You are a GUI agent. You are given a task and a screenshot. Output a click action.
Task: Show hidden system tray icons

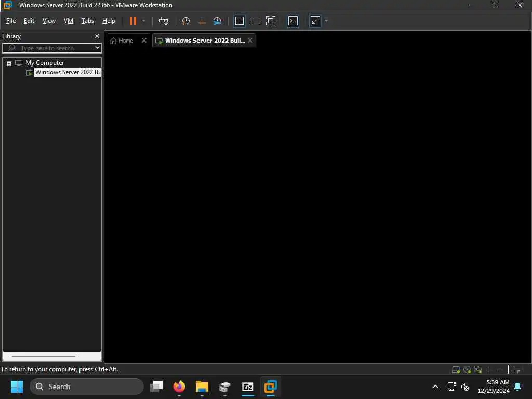pyautogui.click(x=435, y=387)
